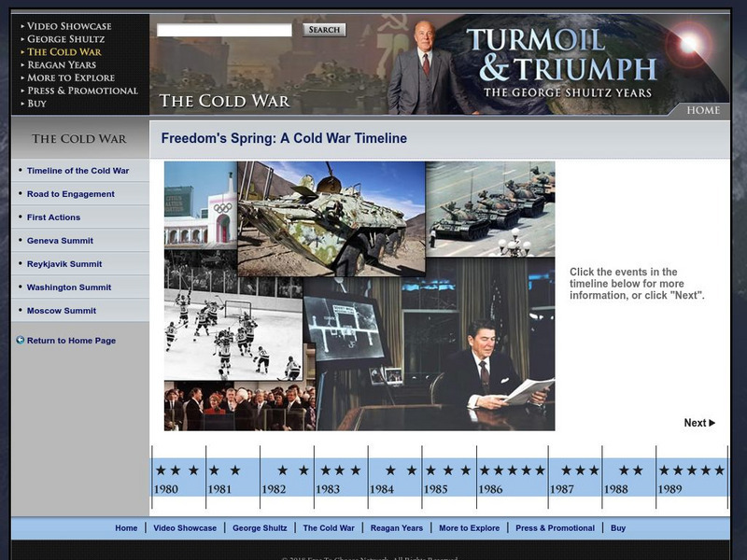
Task: Click the 1989 year label on timeline
Action: click(669, 489)
